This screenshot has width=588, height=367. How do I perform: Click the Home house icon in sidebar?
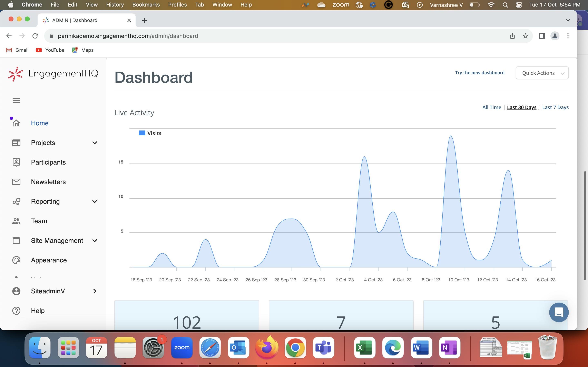pyautogui.click(x=16, y=123)
